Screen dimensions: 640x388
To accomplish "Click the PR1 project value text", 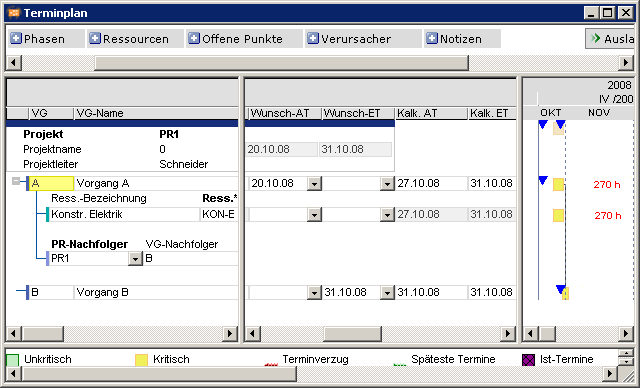I will (x=169, y=134).
